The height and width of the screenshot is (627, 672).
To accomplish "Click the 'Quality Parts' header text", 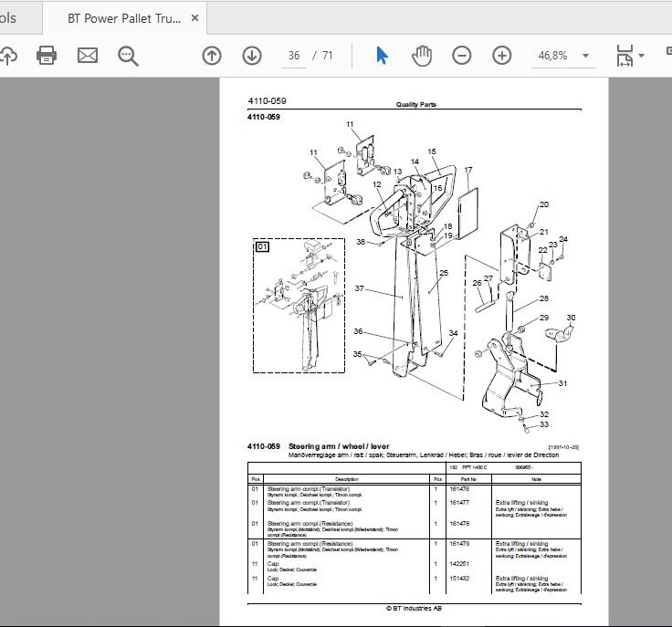I will pos(415,104).
